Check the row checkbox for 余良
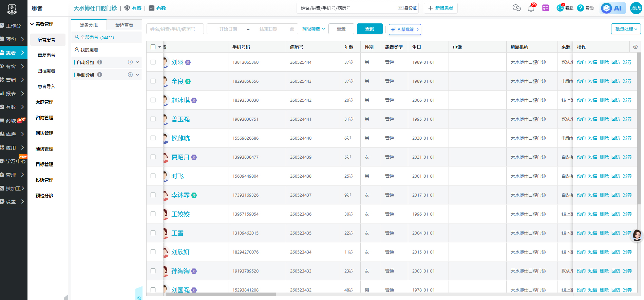The image size is (644, 300). (x=153, y=81)
